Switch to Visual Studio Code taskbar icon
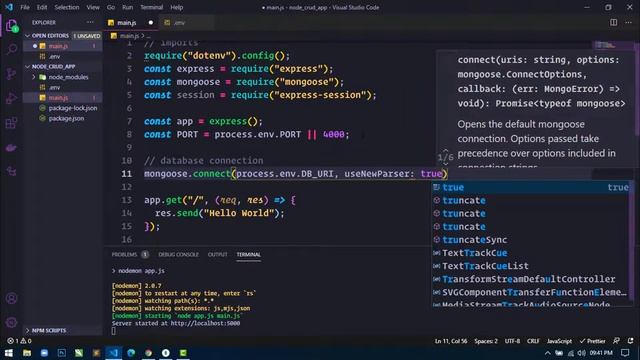 pos(113,353)
